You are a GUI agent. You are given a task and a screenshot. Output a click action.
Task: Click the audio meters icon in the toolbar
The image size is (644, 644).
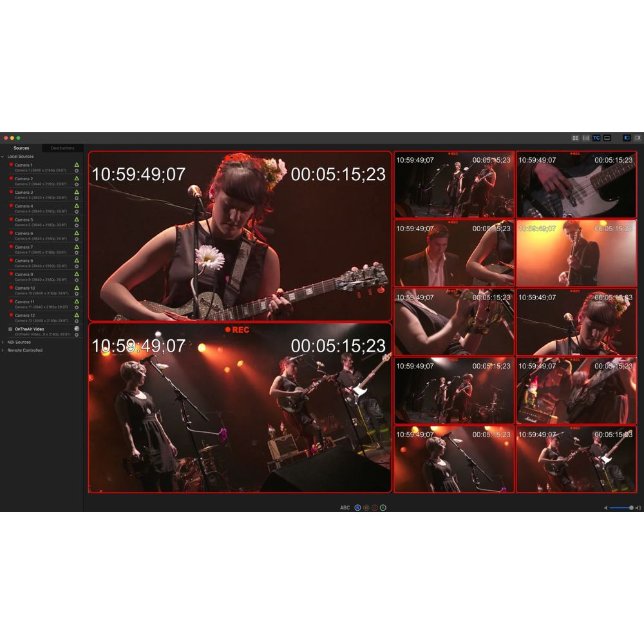(x=585, y=137)
